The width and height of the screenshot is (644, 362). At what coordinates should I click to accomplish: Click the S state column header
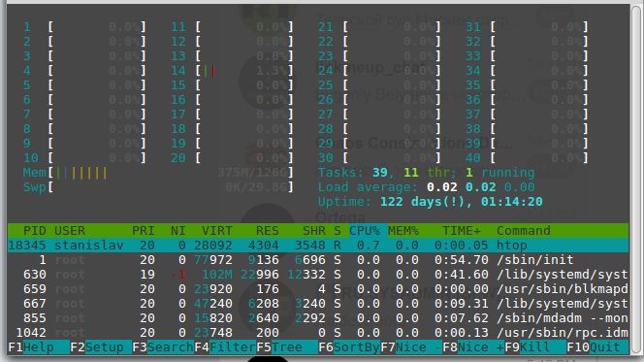(x=338, y=231)
